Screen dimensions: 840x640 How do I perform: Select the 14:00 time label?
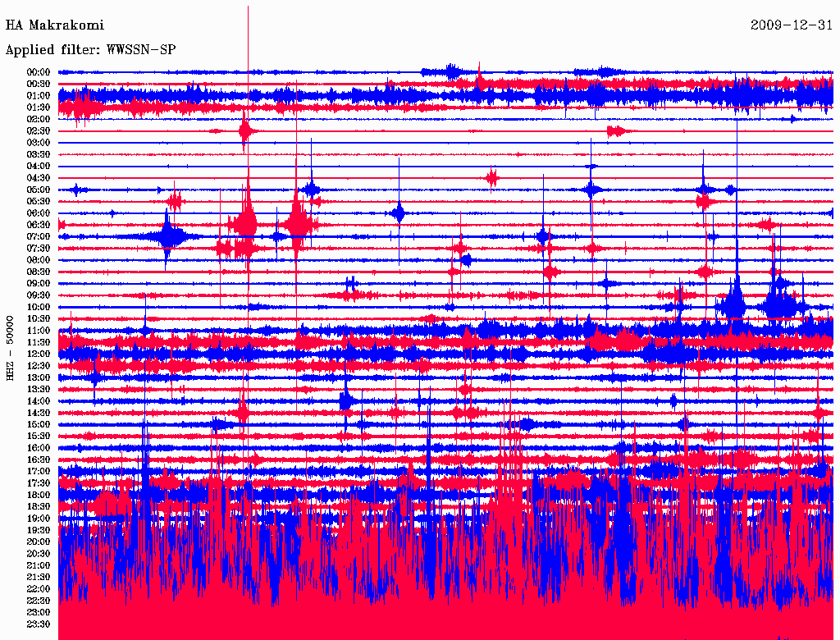coord(39,401)
